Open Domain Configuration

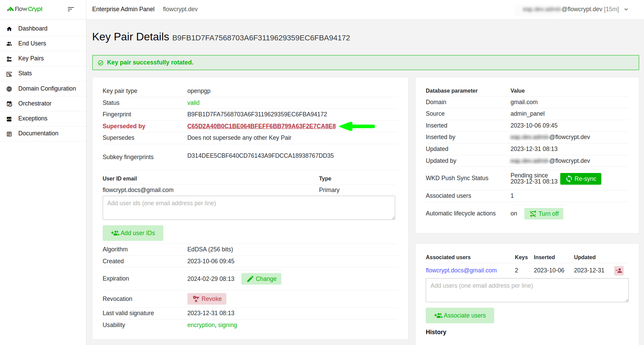(x=43, y=89)
